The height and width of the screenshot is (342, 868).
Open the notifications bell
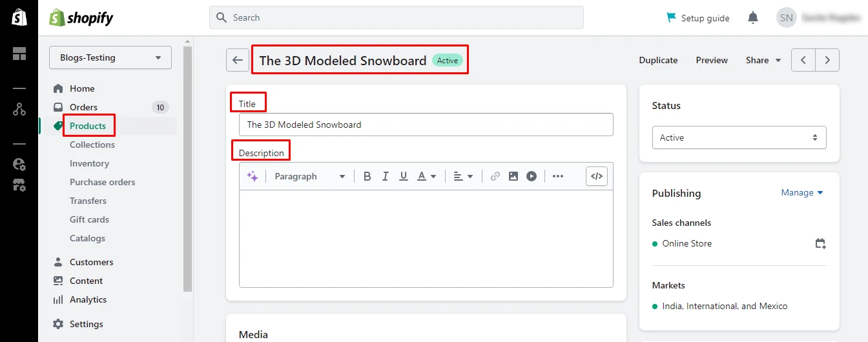[753, 18]
